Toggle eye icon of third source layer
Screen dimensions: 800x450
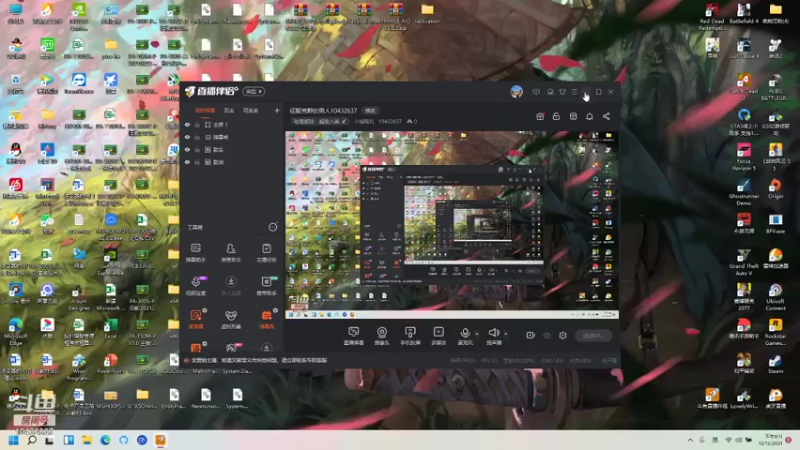[x=187, y=149]
